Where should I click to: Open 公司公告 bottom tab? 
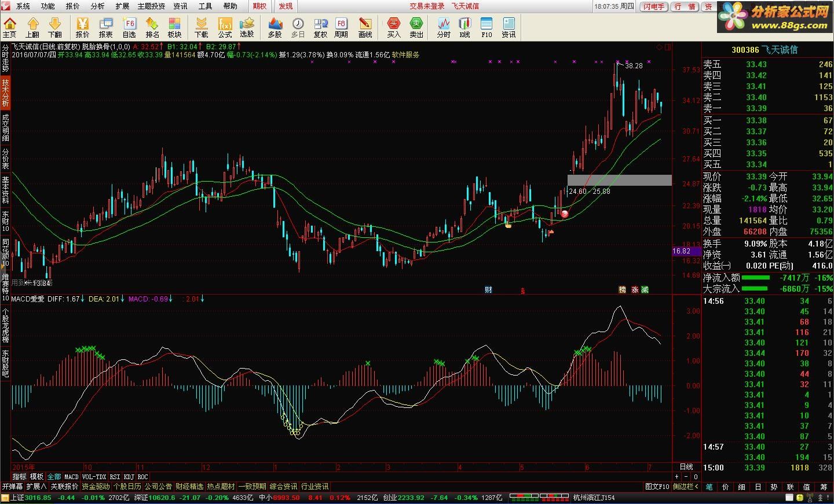tap(158, 487)
